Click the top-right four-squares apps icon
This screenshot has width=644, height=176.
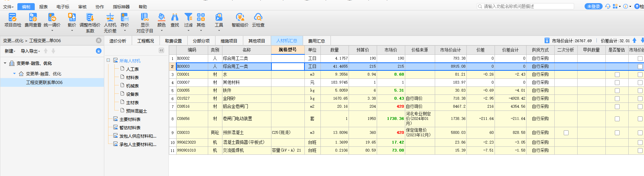pyautogui.click(x=615, y=6)
